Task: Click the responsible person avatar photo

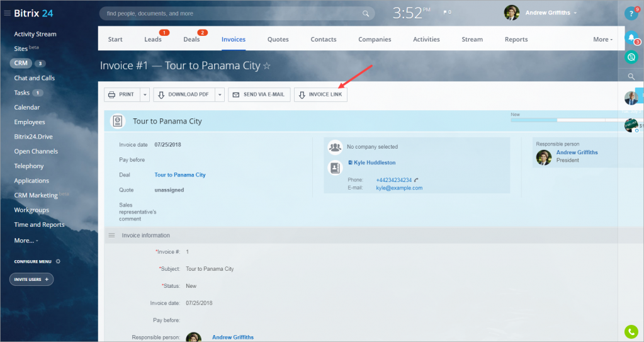Action: tap(544, 157)
